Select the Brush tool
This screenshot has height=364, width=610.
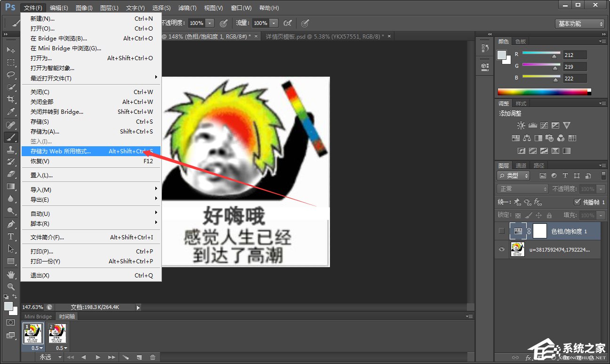tap(10, 137)
